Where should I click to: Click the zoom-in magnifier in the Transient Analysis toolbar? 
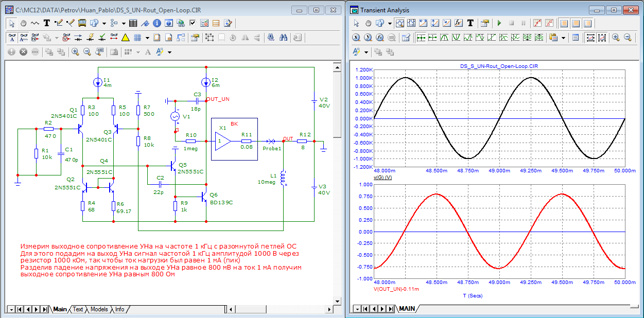coord(616,37)
